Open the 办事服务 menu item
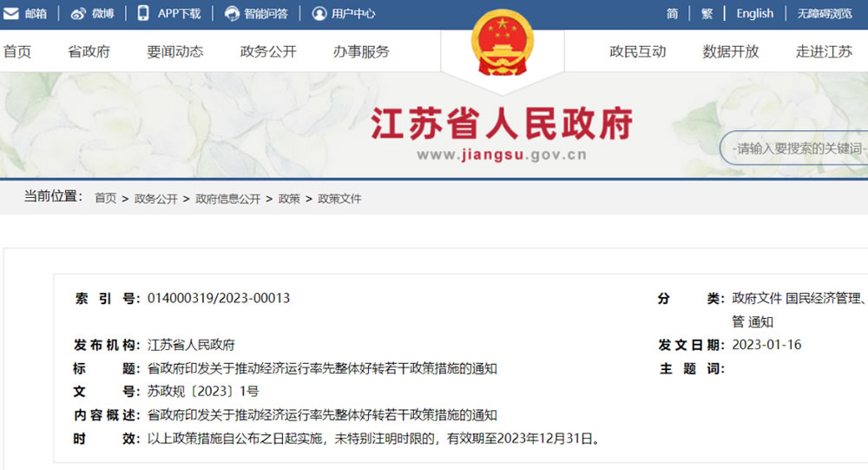868x470 pixels. pos(361,51)
